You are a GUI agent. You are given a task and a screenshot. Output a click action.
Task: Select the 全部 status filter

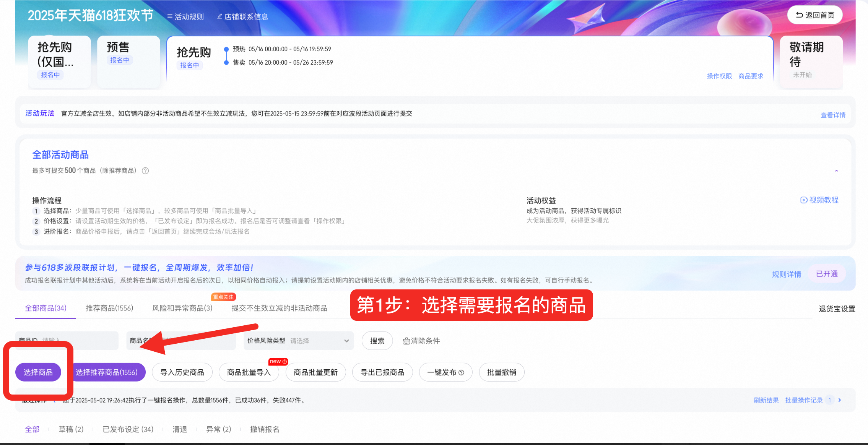(32, 429)
